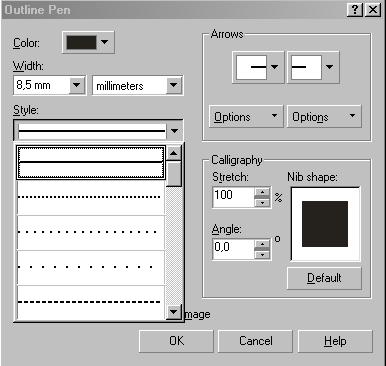Click the Nib shape preview box

pyautogui.click(x=325, y=224)
